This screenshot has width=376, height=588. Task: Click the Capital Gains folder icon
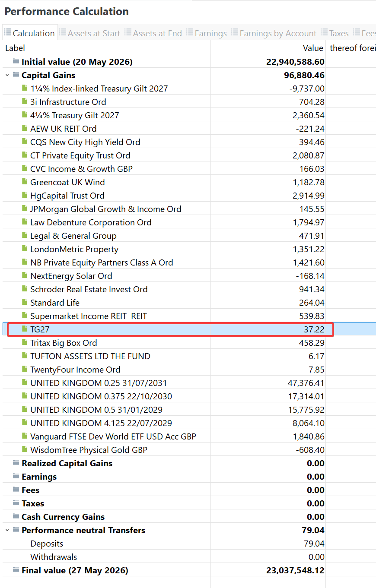click(16, 75)
